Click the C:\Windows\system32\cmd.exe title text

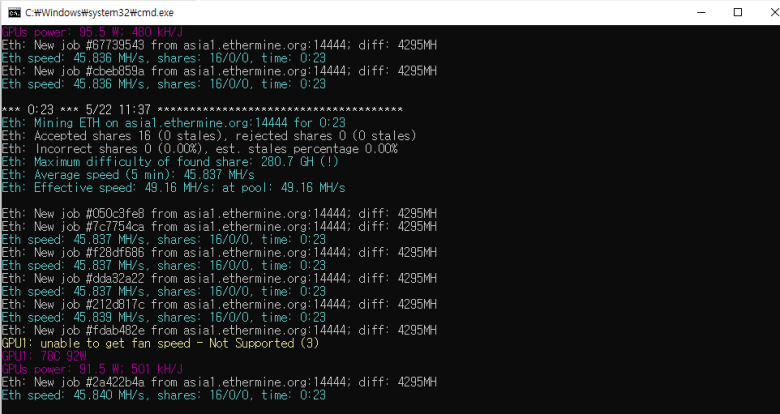99,12
